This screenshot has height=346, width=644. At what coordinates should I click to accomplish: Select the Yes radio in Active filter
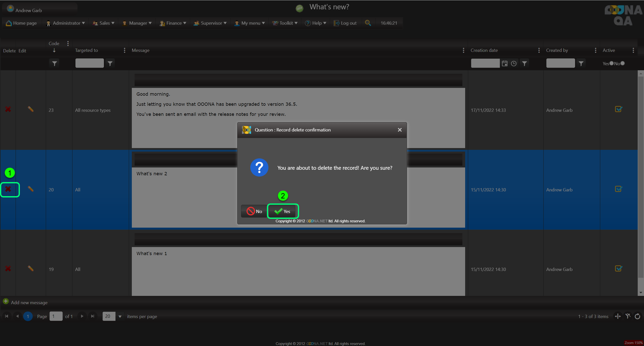coord(612,63)
